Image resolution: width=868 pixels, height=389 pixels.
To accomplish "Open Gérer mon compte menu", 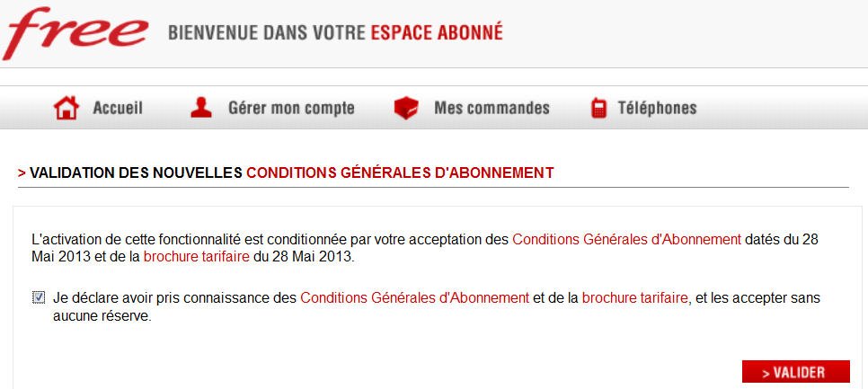I will tap(291, 109).
